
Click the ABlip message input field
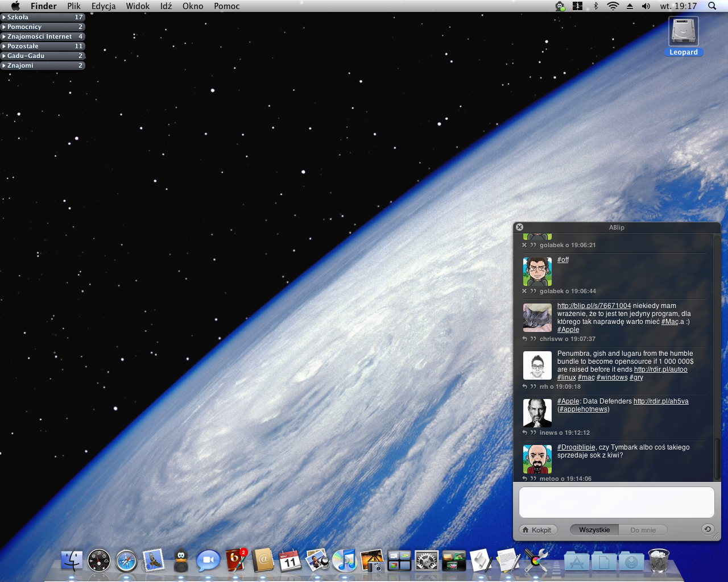click(x=617, y=502)
